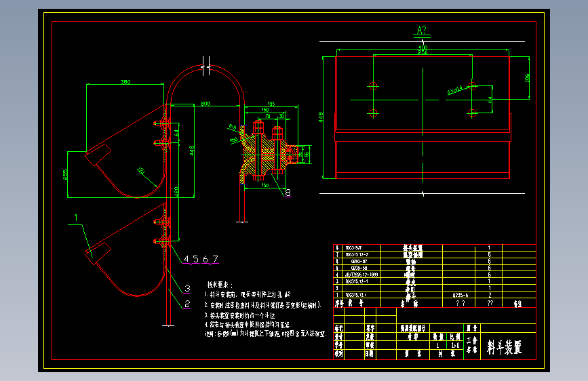Click technical requirement line 2
The height and width of the screenshot is (381, 588).
pyautogui.click(x=262, y=305)
